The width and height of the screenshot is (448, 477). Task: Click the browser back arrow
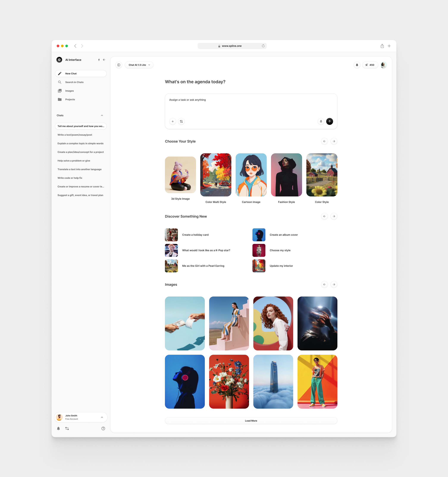coord(75,46)
